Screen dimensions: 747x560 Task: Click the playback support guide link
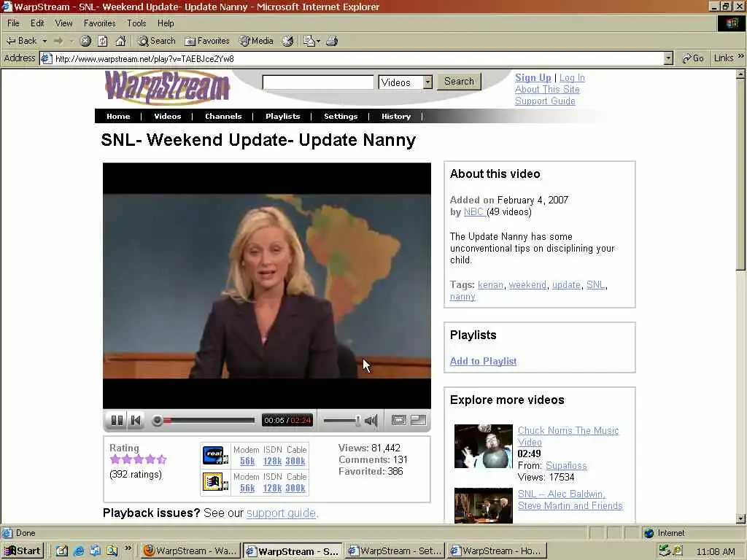(x=281, y=513)
